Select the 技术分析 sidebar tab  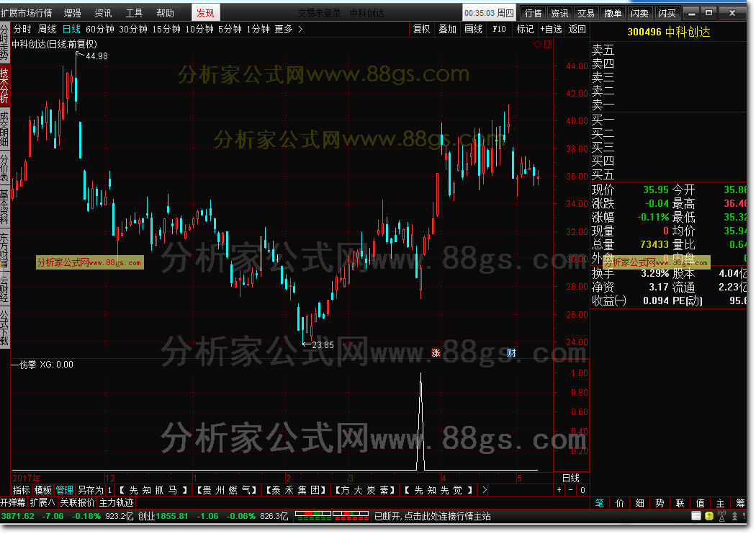pos(4,85)
